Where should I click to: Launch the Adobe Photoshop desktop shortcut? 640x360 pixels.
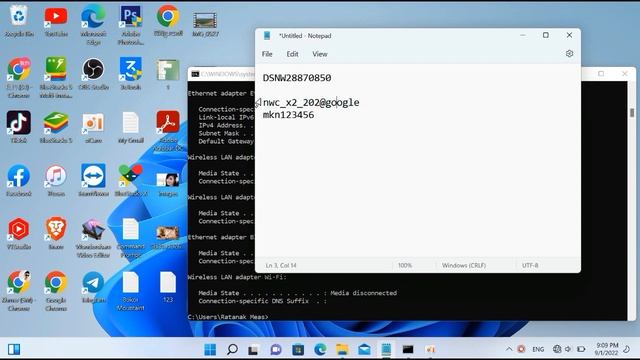click(x=131, y=24)
